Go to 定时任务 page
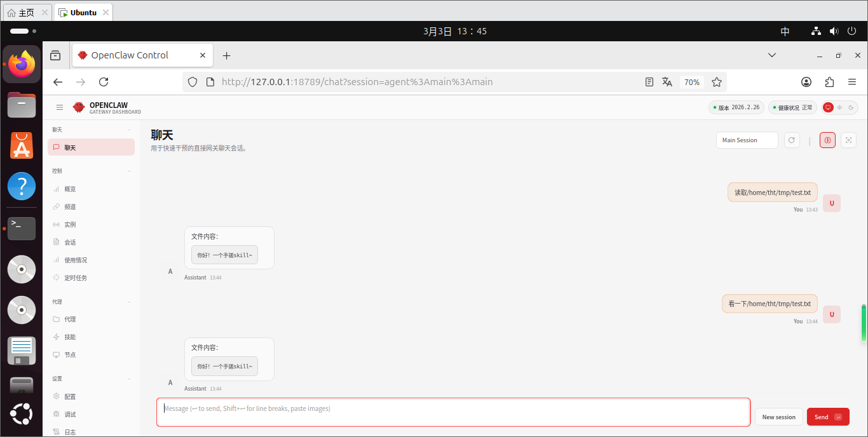The image size is (868, 437). (x=75, y=278)
